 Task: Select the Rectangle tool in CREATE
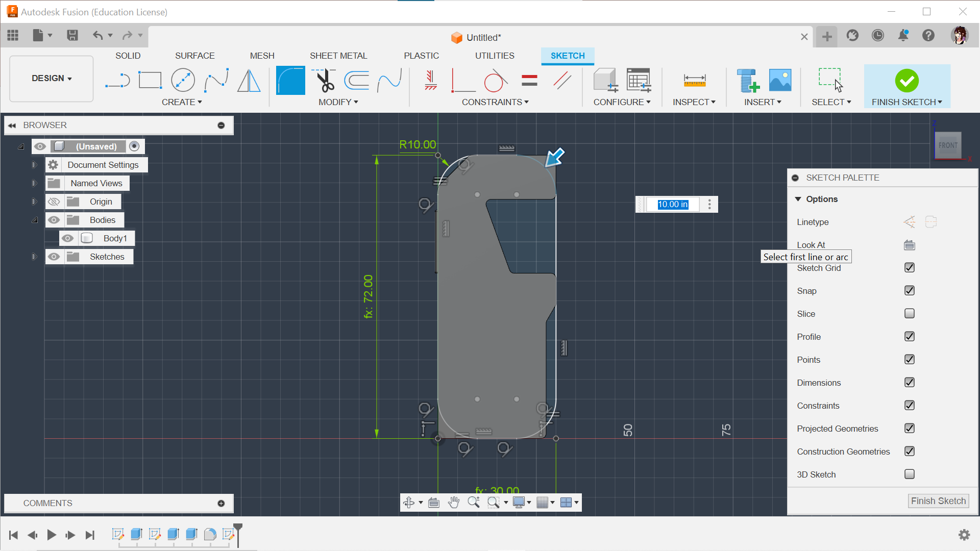coord(150,80)
